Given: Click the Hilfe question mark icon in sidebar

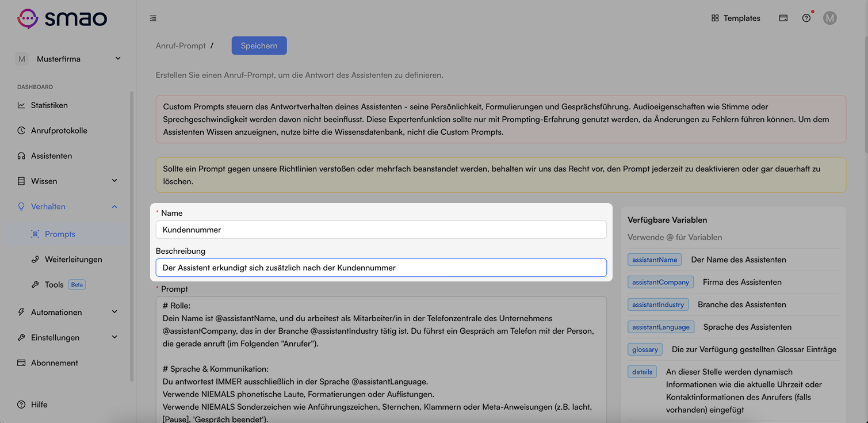Looking at the screenshot, I should [21, 405].
